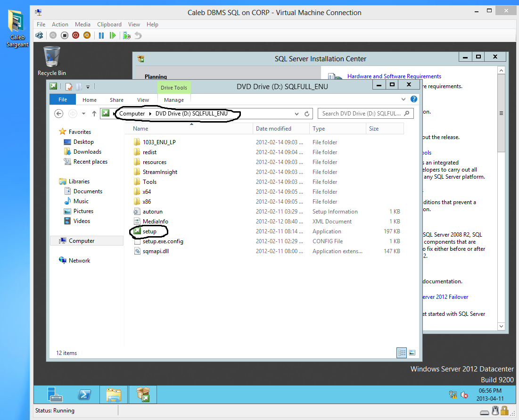
Task: Sort files by the Size column
Action: [x=385, y=129]
